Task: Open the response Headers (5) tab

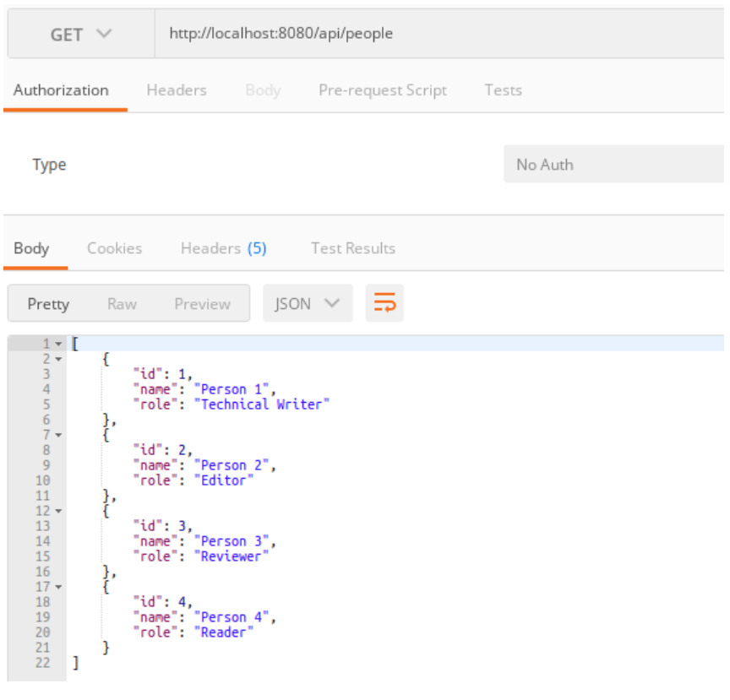Action: click(223, 248)
